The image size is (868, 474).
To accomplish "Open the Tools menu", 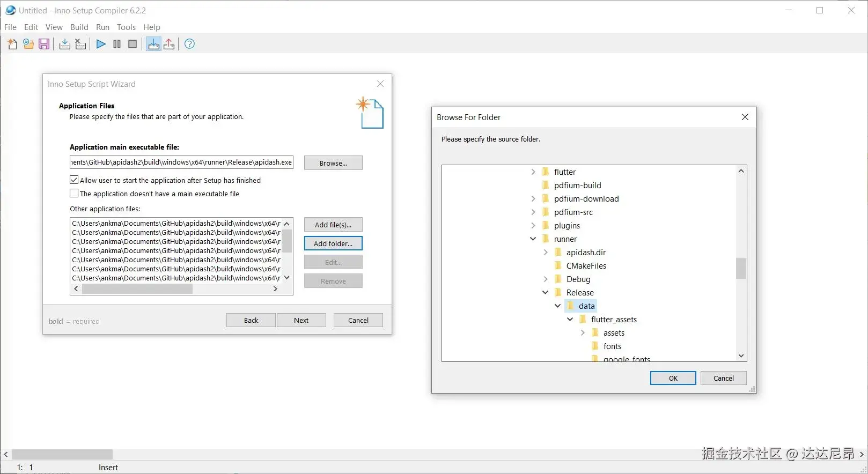I will coord(126,27).
